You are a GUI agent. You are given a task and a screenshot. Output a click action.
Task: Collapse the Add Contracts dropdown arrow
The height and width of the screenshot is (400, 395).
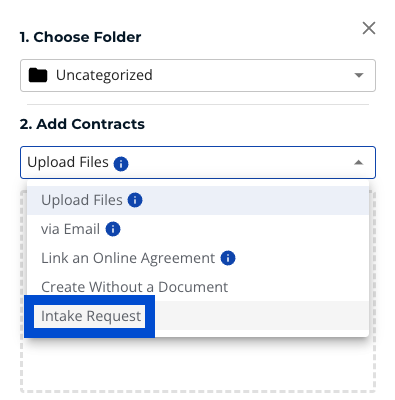point(359,163)
